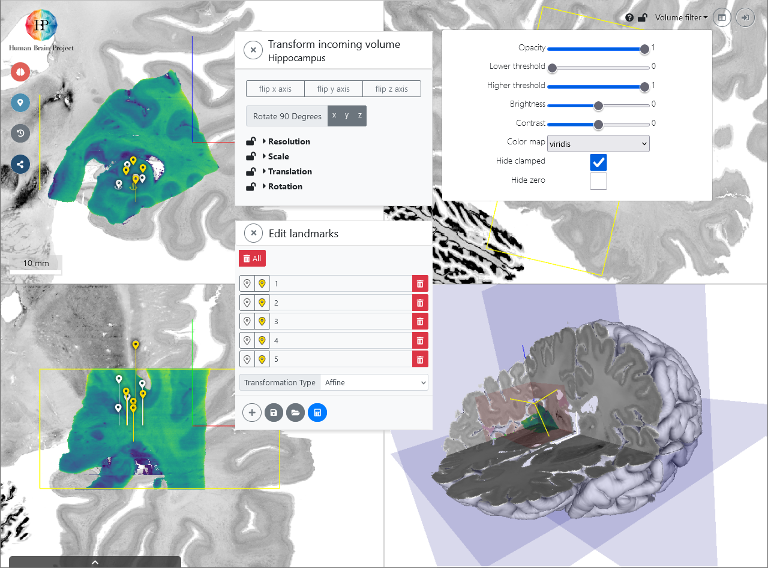
Task: Add a new landmark with plus button
Action: coord(252,412)
